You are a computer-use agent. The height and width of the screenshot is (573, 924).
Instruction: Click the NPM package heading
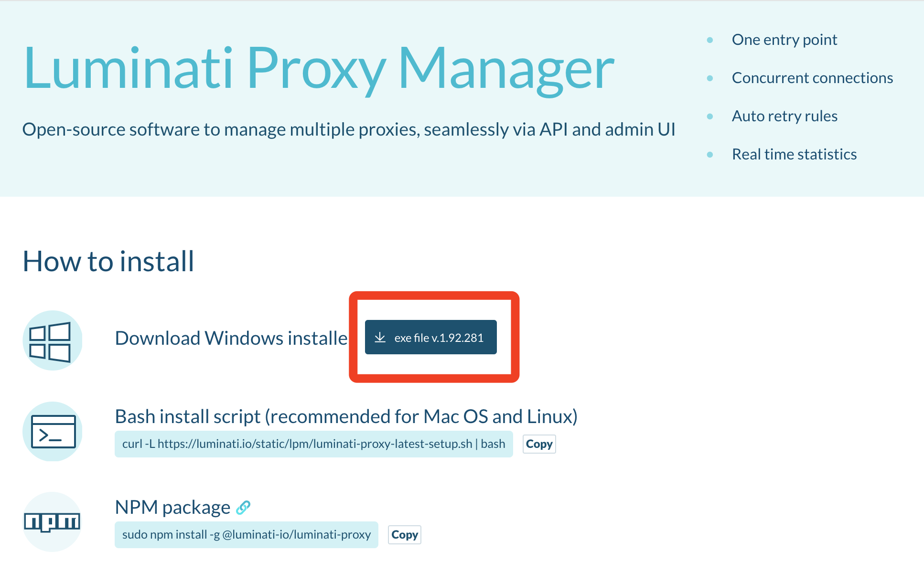[172, 507]
